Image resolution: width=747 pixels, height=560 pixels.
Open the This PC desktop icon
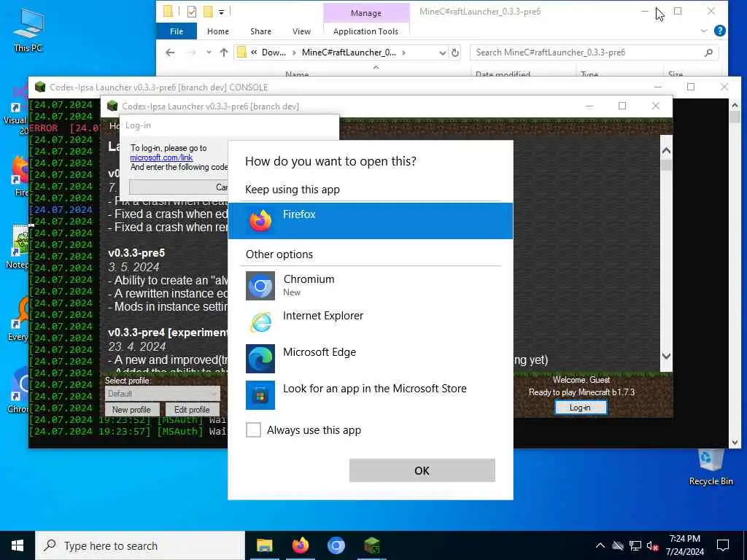(28, 30)
